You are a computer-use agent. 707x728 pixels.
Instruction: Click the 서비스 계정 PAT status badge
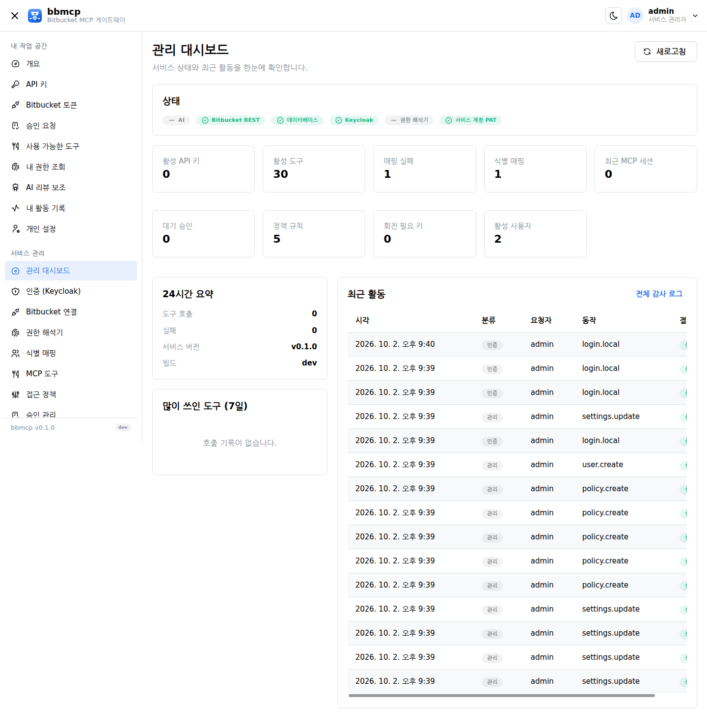(470, 120)
